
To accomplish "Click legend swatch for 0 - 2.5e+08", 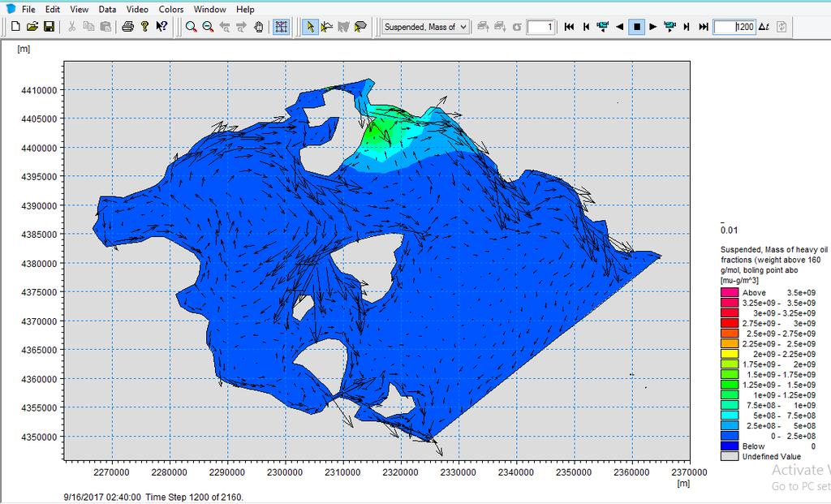I will coord(730,436).
